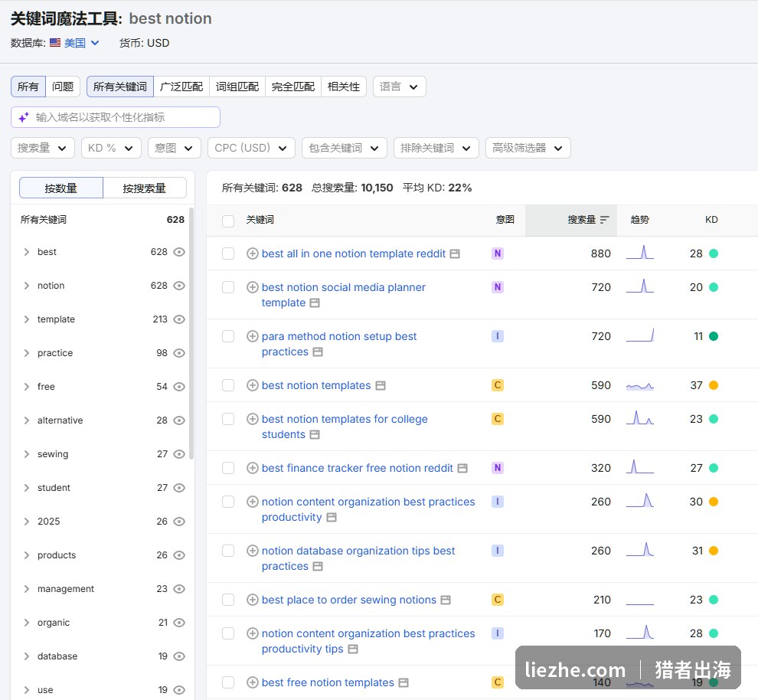Screen dimensions: 758x700
Task: Click the sort icon in the 搜索量 column header
Action: (604, 220)
